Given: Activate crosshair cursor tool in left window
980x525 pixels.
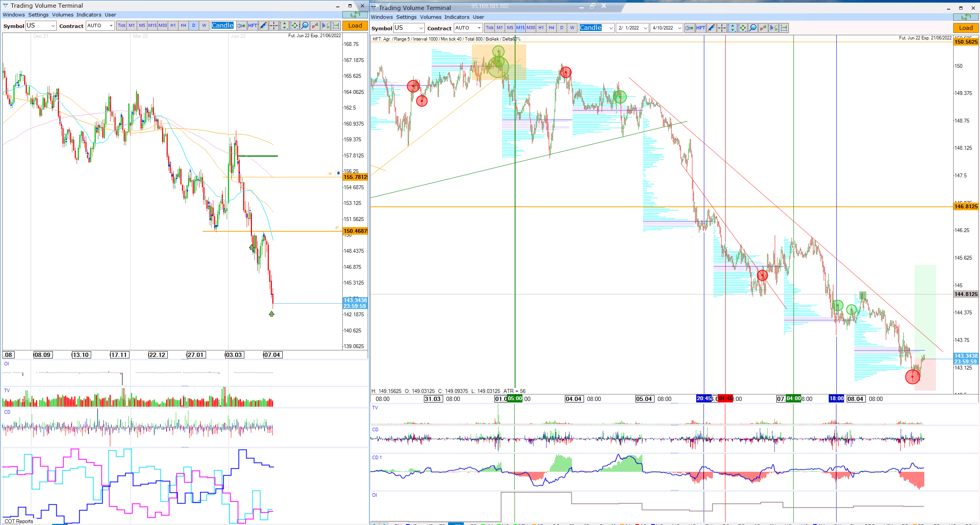Looking at the screenshot, I should click(x=274, y=26).
